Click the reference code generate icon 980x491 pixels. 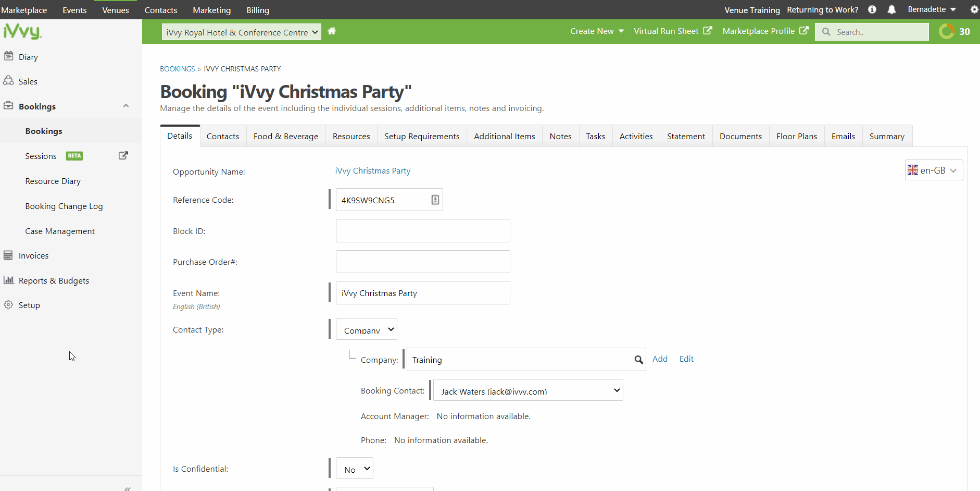tap(435, 200)
